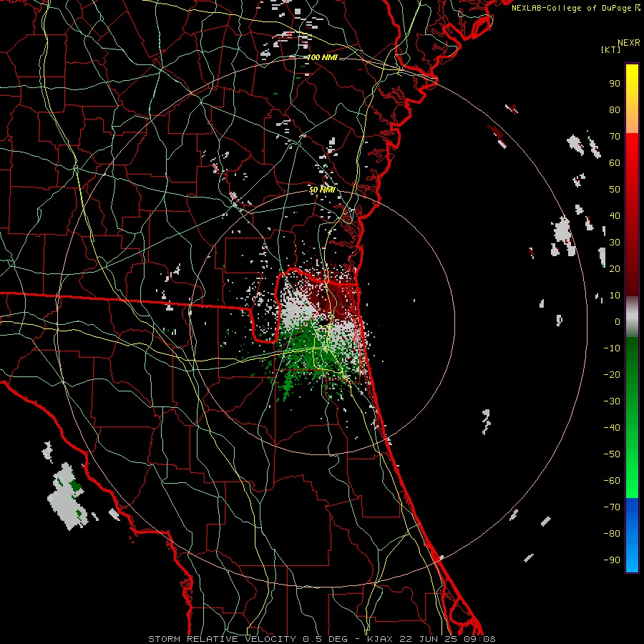Click the positive 80 knot scale label
The width and height of the screenshot is (644, 644).
click(615, 109)
